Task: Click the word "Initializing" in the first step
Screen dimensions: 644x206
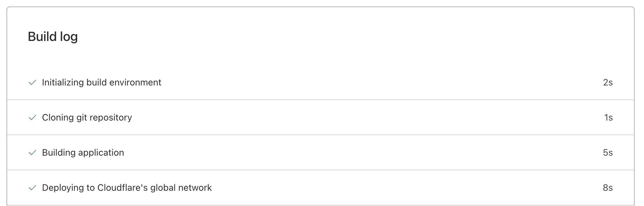Action: pos(63,83)
